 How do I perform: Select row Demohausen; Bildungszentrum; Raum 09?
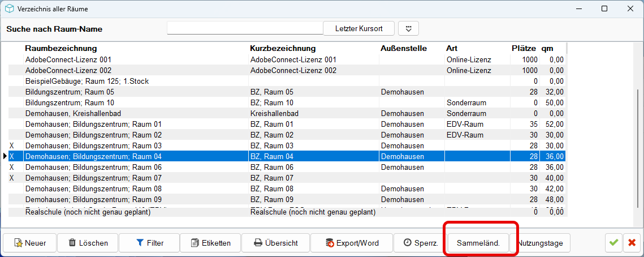pos(287,199)
